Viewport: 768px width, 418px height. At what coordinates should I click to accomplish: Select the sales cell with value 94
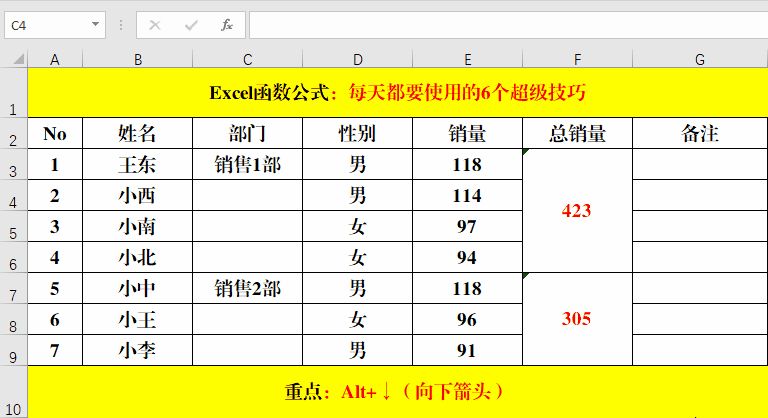(467, 257)
